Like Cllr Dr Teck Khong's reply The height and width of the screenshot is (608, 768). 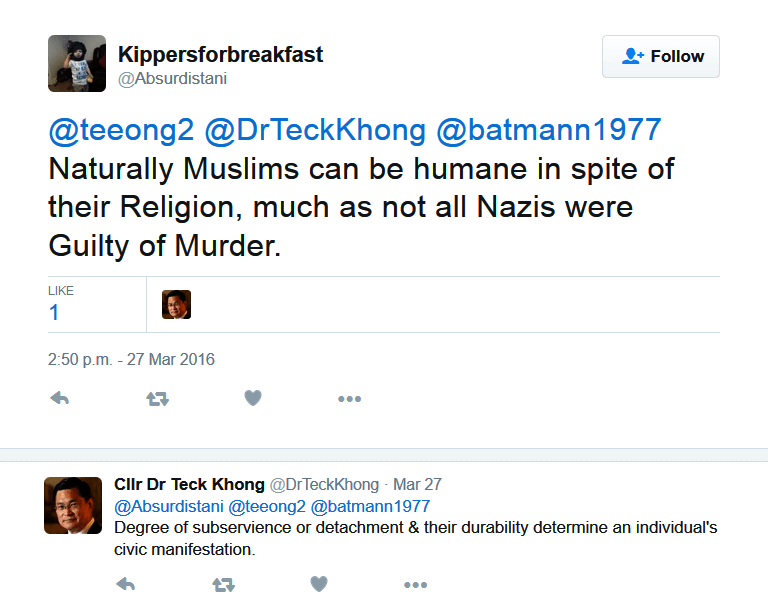point(319,584)
